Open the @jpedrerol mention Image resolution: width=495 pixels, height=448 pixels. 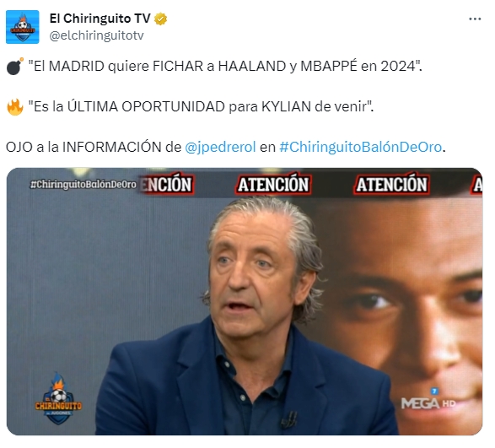coord(220,147)
